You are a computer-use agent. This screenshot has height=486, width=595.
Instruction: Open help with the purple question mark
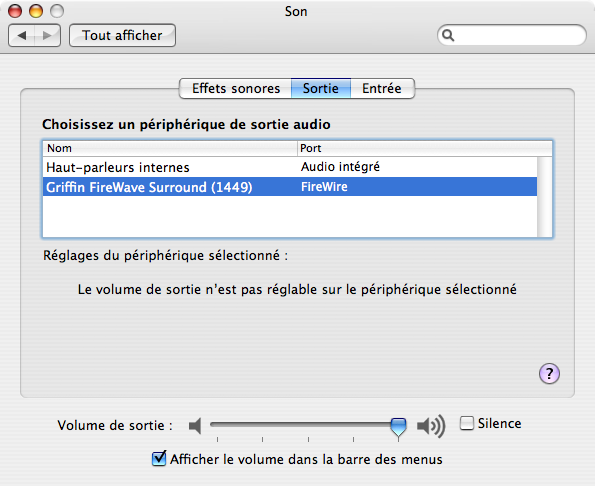(x=549, y=374)
